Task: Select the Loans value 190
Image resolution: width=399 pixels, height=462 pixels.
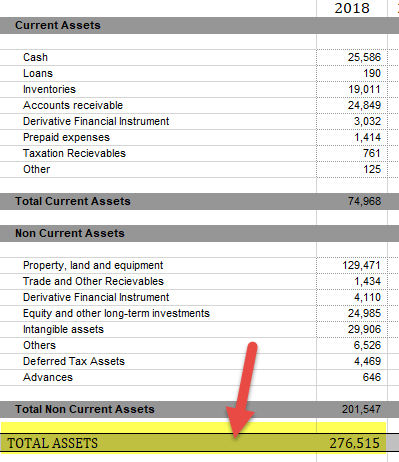Action: (372, 73)
